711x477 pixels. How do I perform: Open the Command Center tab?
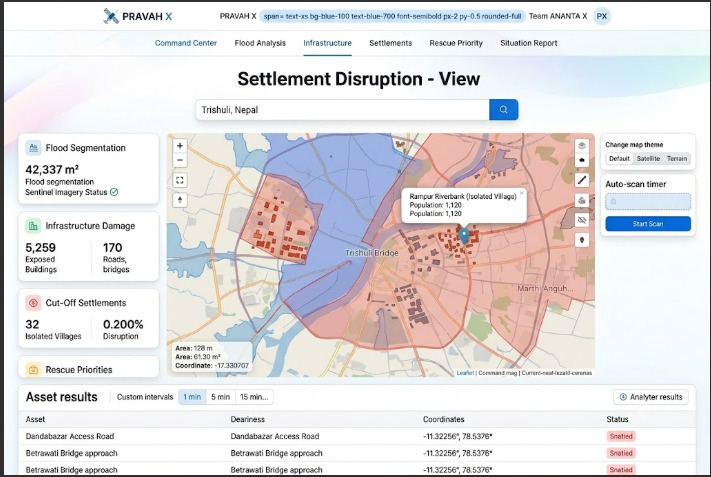click(x=186, y=43)
